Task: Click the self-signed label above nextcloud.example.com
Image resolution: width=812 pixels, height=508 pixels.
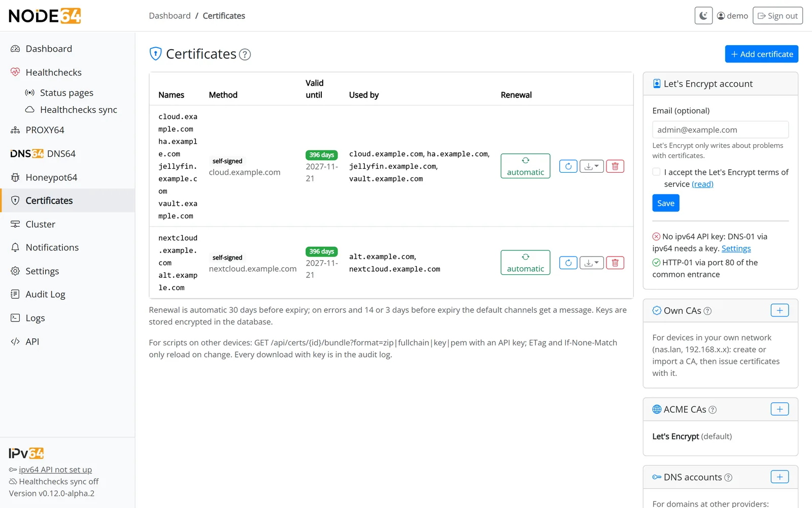Action: [227, 258]
